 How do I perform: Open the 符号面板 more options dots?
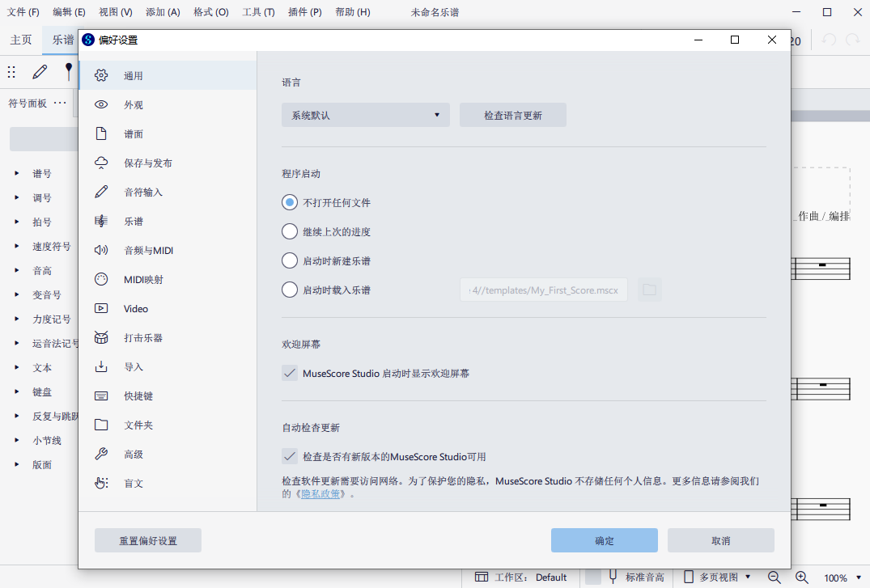60,103
